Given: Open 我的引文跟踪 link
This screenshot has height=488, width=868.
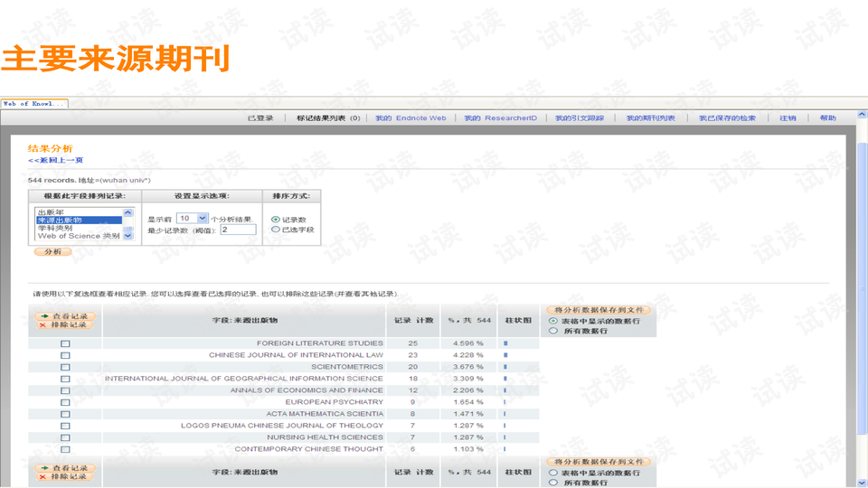Looking at the screenshot, I should 580,117.
